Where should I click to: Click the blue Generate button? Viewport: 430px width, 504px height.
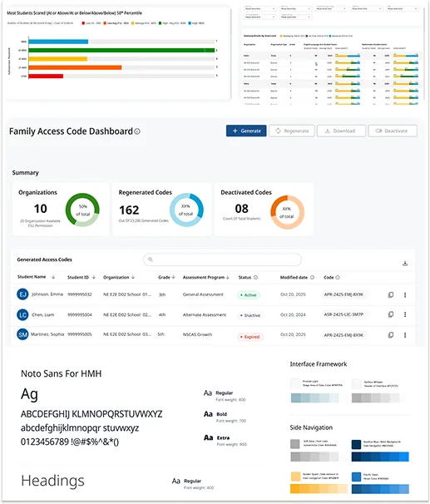pyautogui.click(x=246, y=131)
